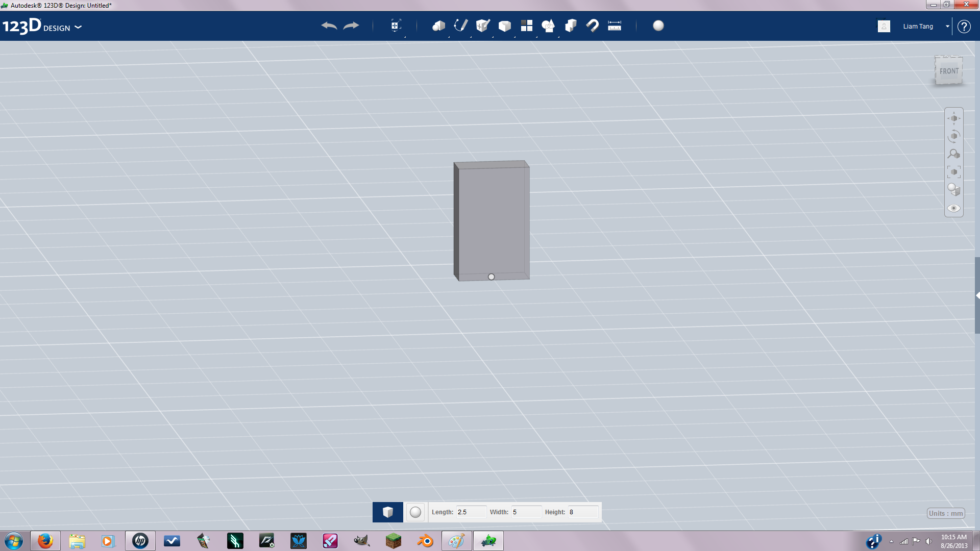Select the box primitive button in bottom bar
This screenshot has width=980, height=551.
[388, 512]
